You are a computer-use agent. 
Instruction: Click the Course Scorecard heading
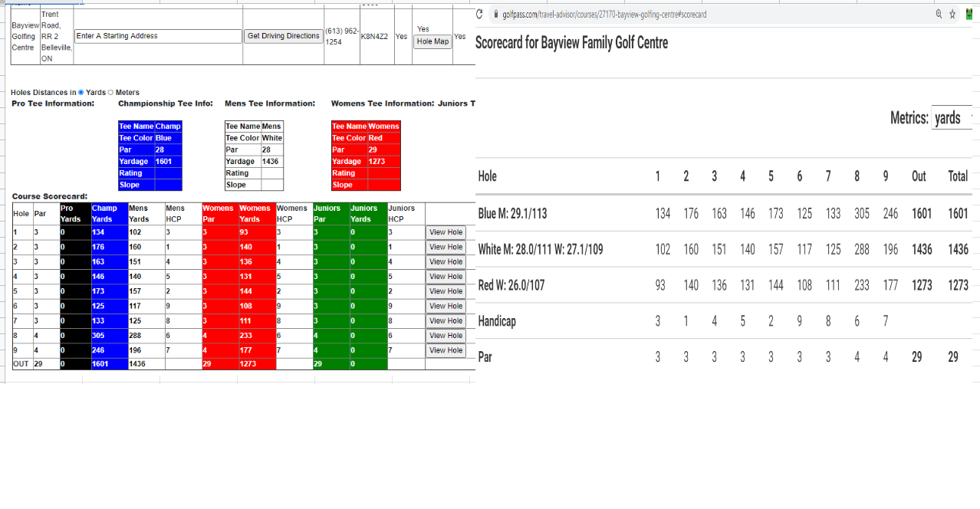pyautogui.click(x=49, y=197)
